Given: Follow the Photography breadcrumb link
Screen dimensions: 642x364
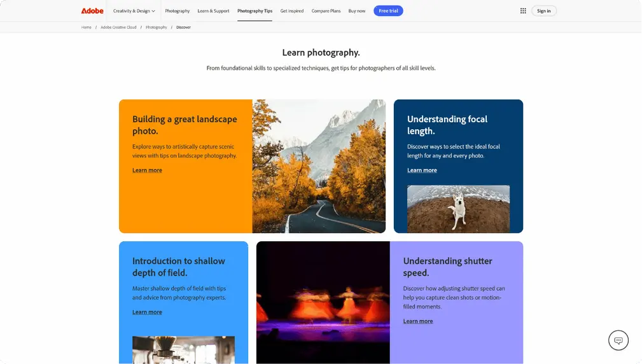Looking at the screenshot, I should (x=156, y=27).
